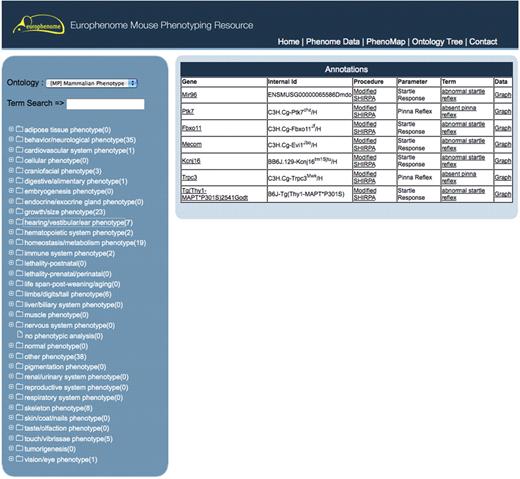
Task: Open the Graph link for Mir96
Action: [503, 95]
